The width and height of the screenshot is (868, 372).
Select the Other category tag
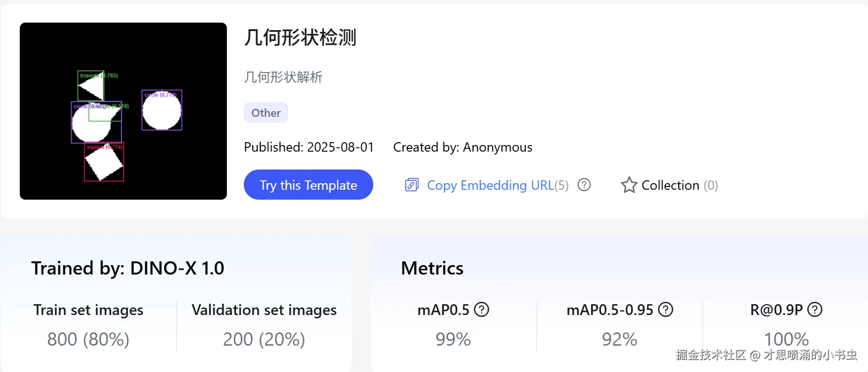tap(266, 113)
